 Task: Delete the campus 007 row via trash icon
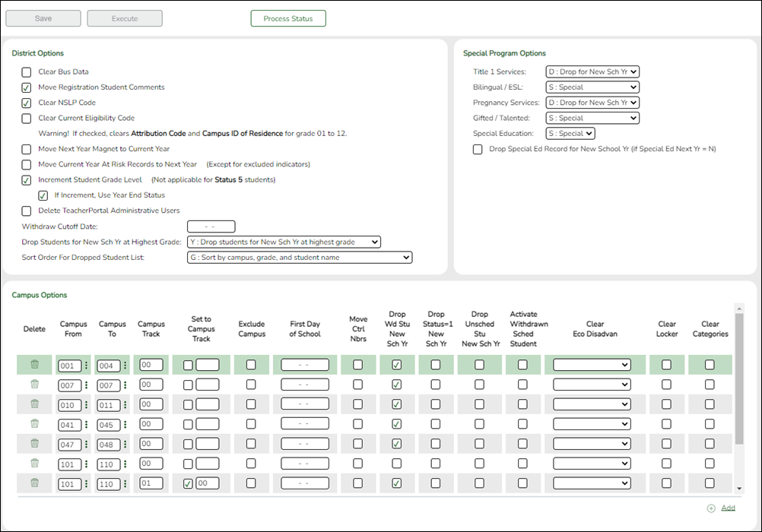coord(34,385)
